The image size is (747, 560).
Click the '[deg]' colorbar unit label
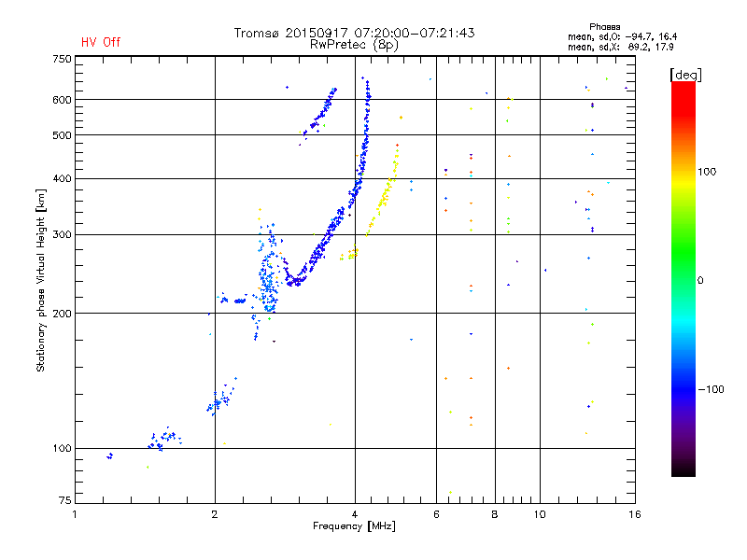(685, 75)
